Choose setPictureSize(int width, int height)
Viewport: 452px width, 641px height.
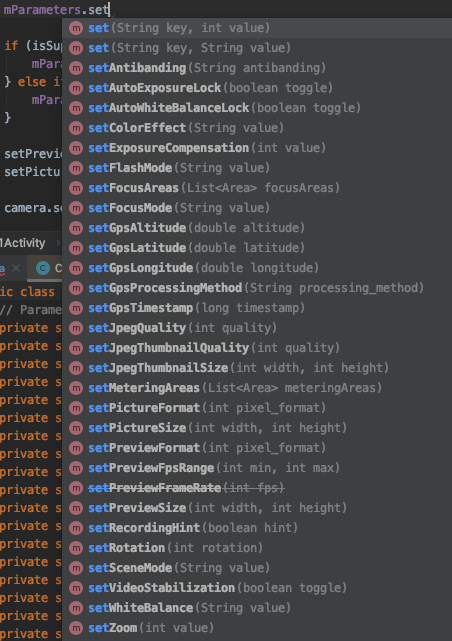coord(257,428)
